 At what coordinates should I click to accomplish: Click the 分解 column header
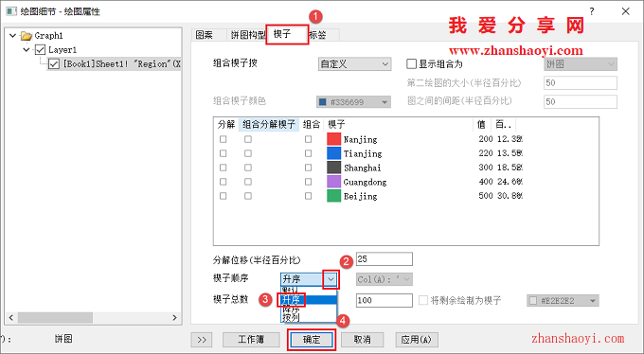click(x=226, y=124)
